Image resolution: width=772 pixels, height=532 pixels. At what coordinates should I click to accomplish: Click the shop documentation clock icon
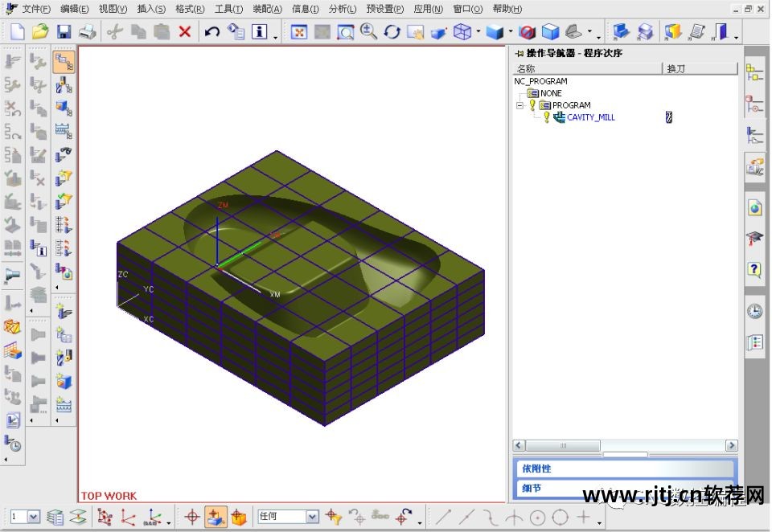(12, 444)
